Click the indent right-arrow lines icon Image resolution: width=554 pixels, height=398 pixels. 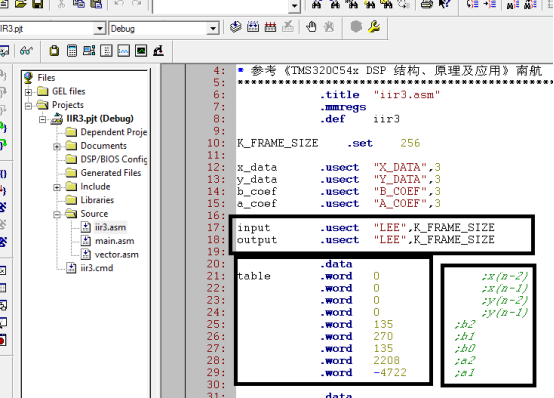click(x=490, y=4)
